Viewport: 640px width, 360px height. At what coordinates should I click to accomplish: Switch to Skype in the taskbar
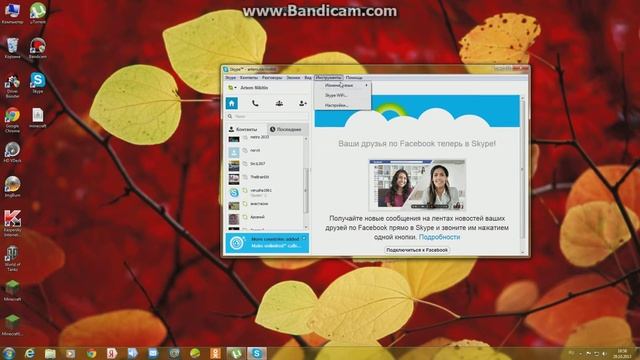coord(257,353)
